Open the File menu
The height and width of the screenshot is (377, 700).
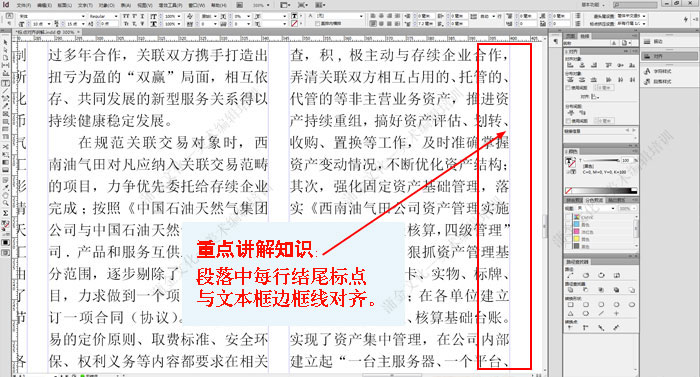tap(24, 5)
